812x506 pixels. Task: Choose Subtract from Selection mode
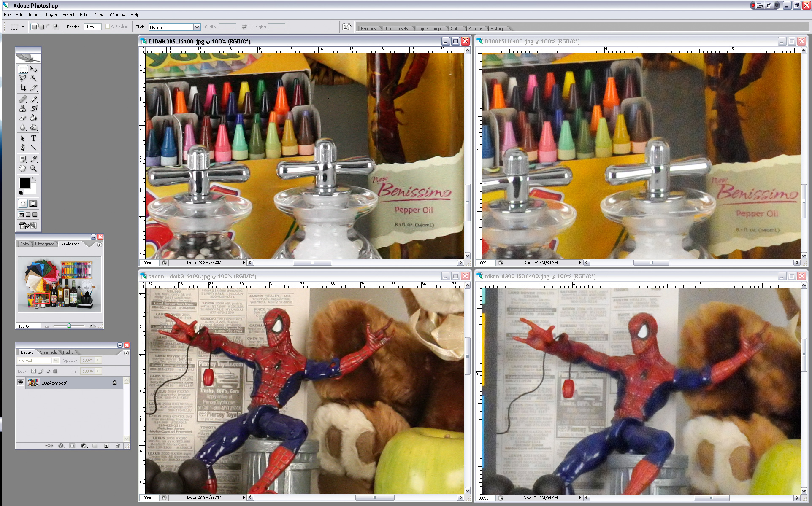click(48, 27)
